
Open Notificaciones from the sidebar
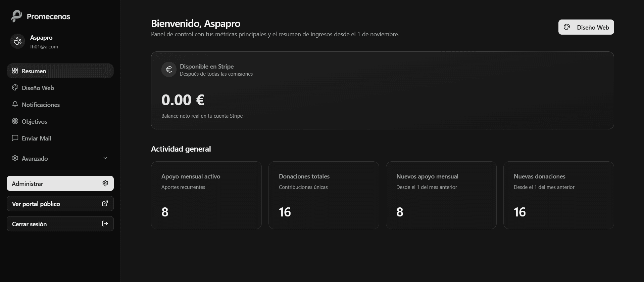coord(40,105)
